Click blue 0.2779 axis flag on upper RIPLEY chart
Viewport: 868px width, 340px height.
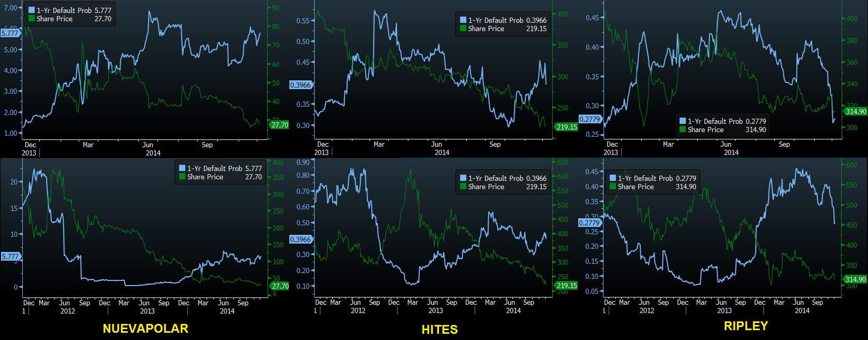590,119
